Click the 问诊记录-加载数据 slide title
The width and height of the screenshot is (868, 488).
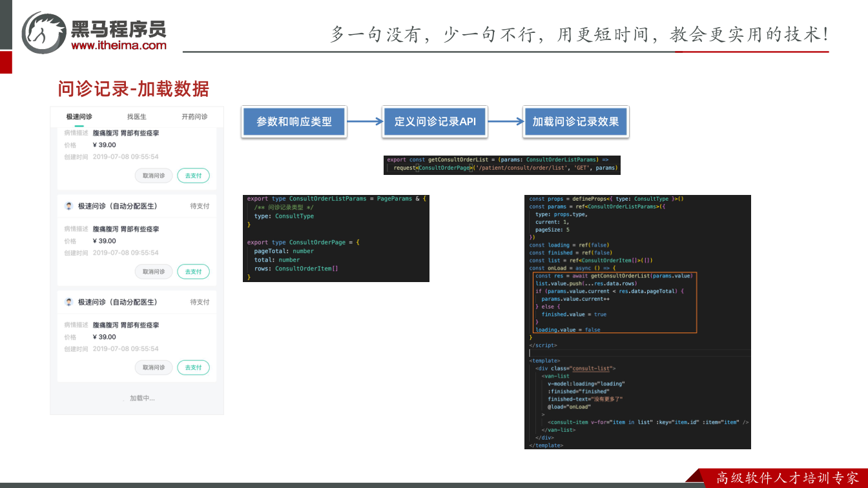point(134,88)
